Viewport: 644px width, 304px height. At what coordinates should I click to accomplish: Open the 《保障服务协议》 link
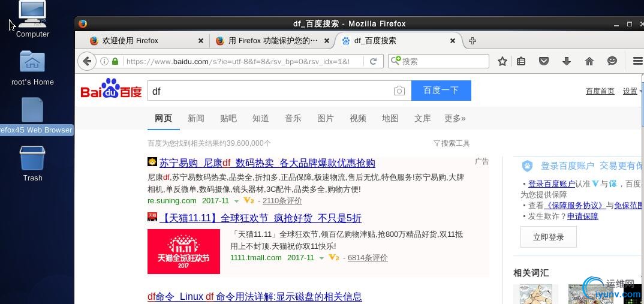(x=575, y=205)
